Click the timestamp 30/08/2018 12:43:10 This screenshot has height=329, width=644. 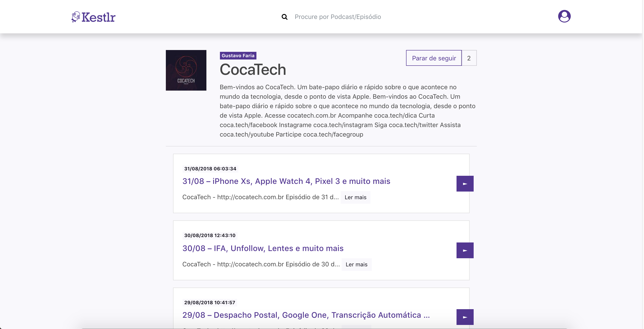click(x=210, y=235)
